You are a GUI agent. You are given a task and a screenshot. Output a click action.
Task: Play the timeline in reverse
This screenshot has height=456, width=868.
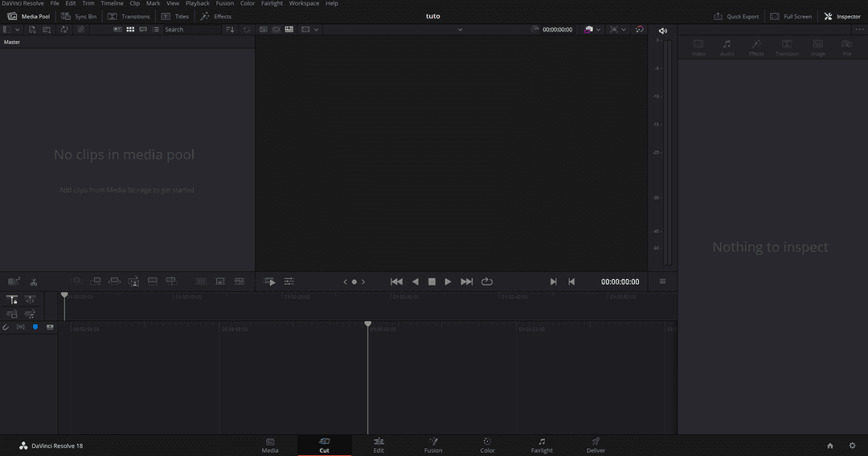pos(416,281)
